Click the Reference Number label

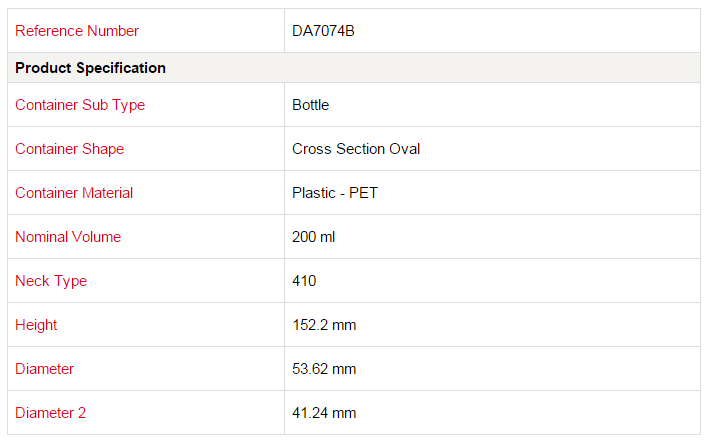tap(77, 31)
